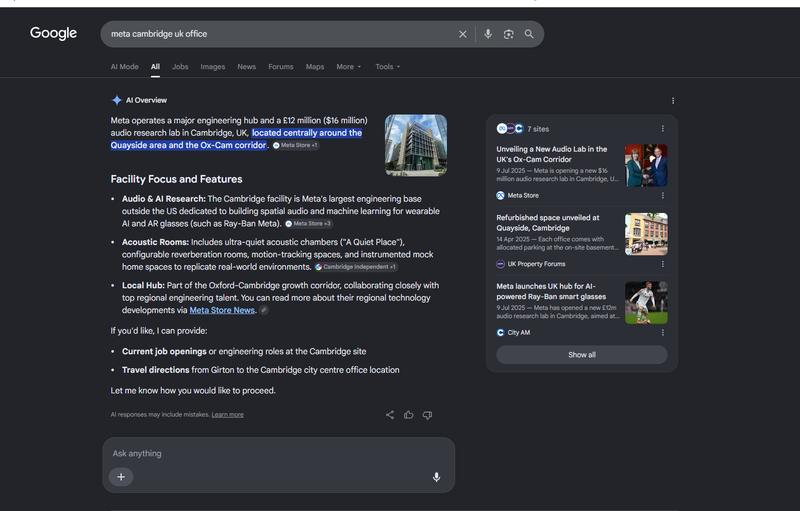Open Google Lens image search icon
Image resolution: width=800 pixels, height=511 pixels.
[x=508, y=34]
